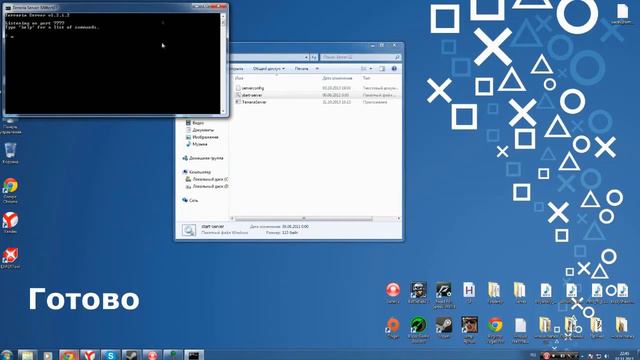
Task: Open Skype from the taskbar
Action: coord(110,355)
